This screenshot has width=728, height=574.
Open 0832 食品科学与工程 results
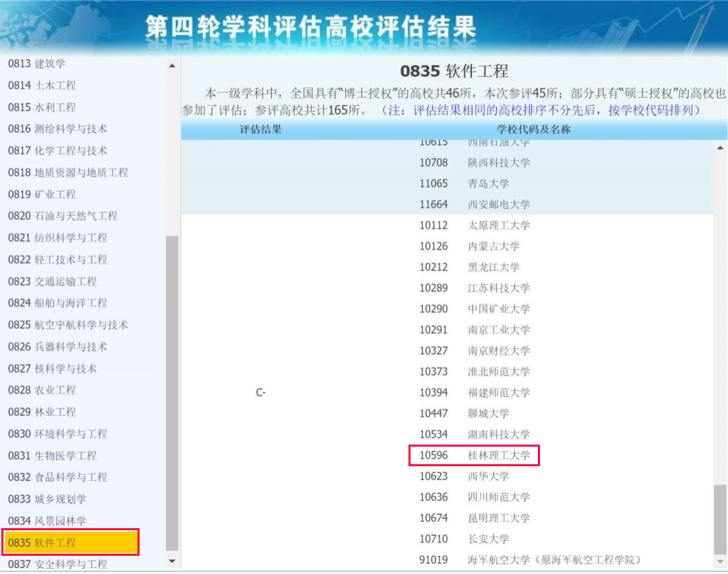click(57, 477)
